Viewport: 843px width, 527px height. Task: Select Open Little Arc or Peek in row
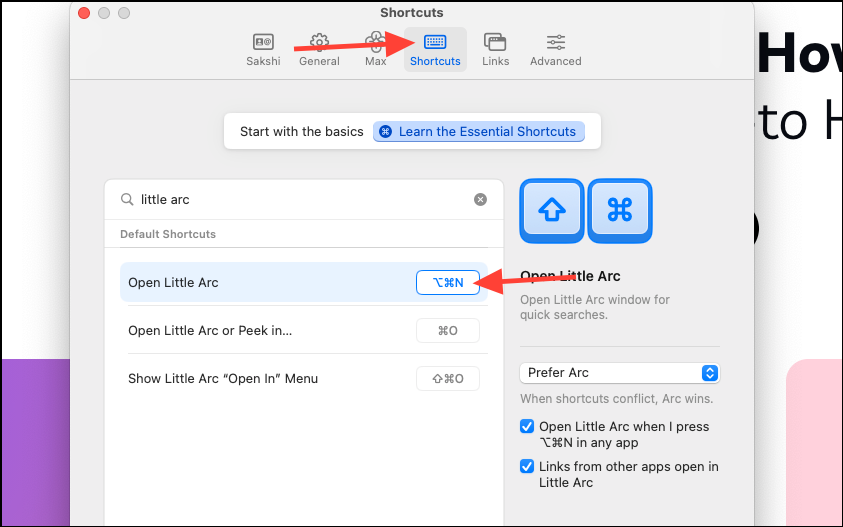(x=304, y=330)
